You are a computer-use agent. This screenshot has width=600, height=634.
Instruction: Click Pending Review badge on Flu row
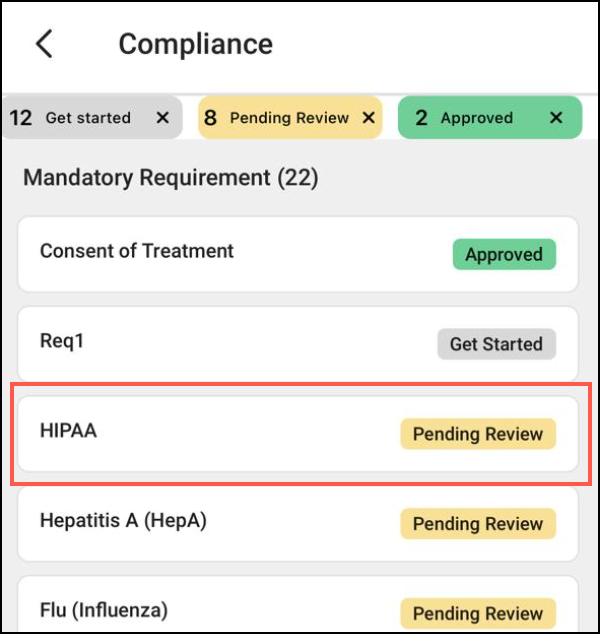point(478,613)
